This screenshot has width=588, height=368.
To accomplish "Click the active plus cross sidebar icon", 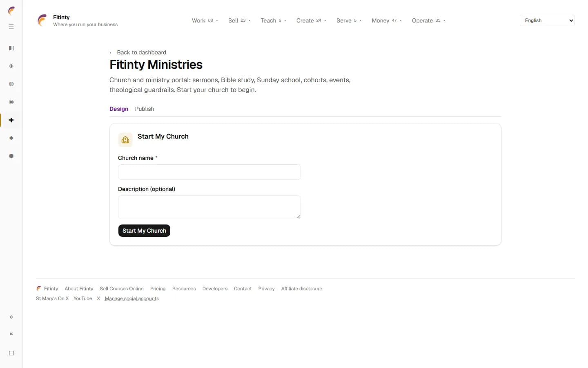I will [x=11, y=120].
